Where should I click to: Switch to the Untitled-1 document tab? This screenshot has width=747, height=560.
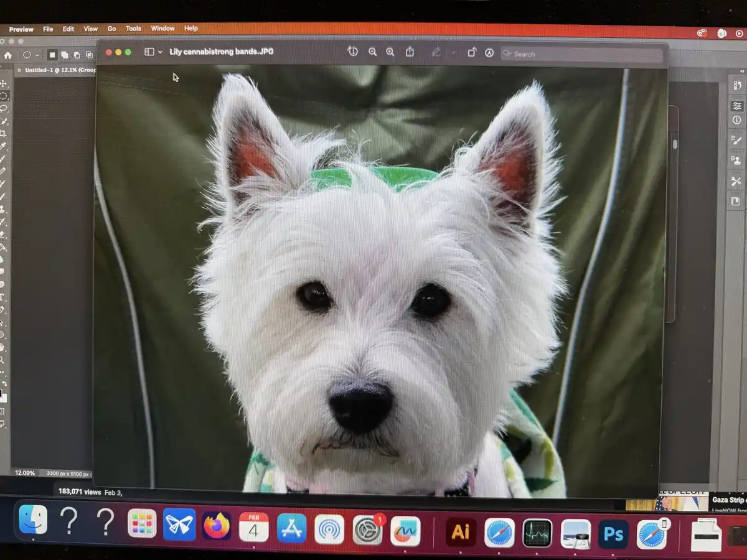point(60,70)
